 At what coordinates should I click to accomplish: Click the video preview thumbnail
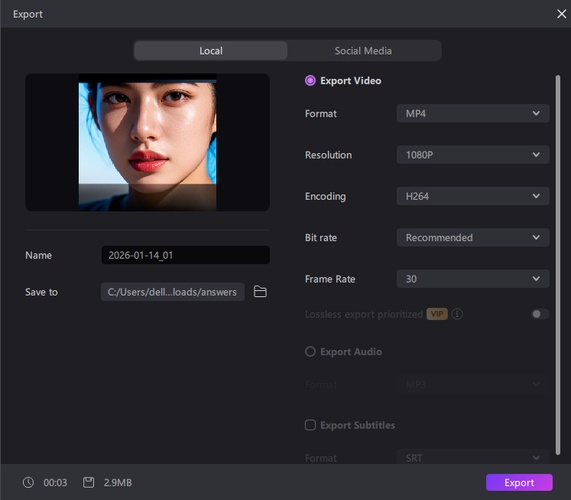click(x=147, y=142)
